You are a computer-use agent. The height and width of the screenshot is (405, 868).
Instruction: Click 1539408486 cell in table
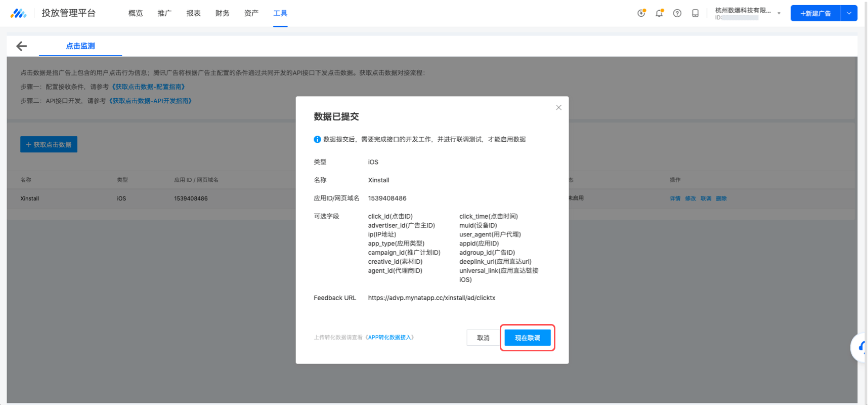[x=191, y=198]
